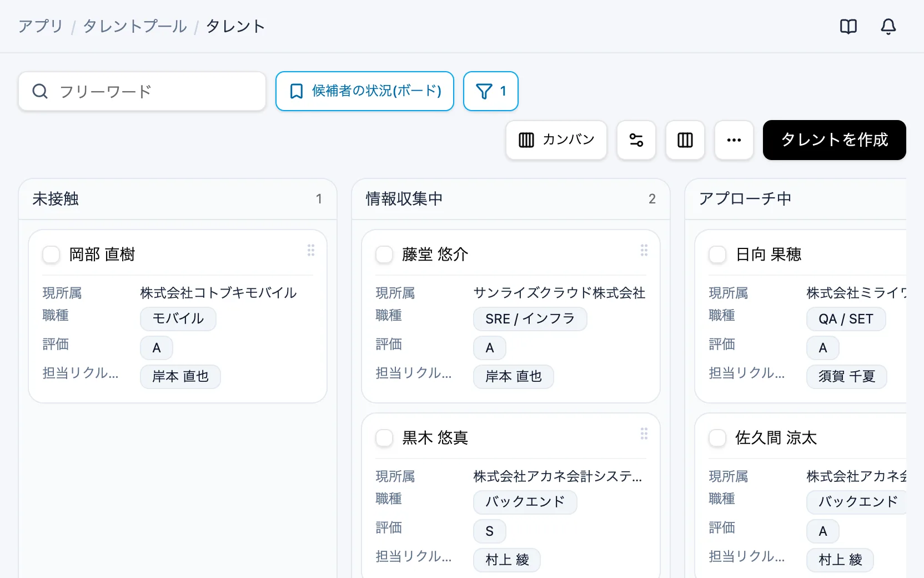The height and width of the screenshot is (578, 924).
Task: Click サンライズクラウド株式会社 company text
Action: click(559, 293)
